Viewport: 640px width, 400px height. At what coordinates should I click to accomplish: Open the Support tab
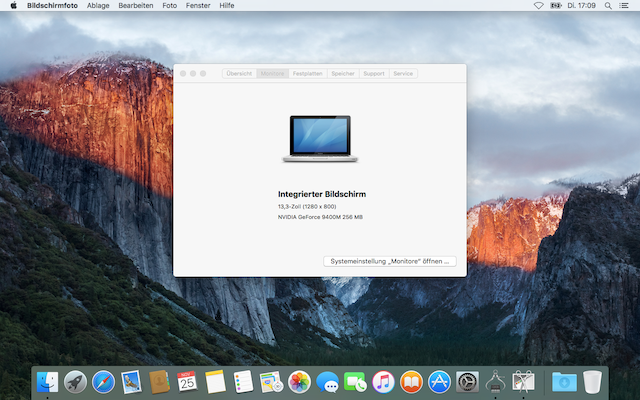[x=374, y=73]
